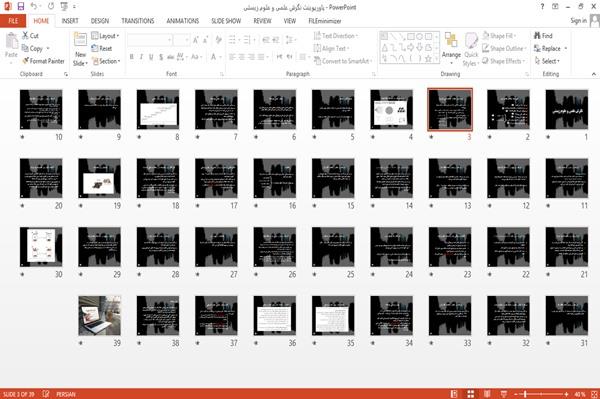Image resolution: width=600 pixels, height=399 pixels.
Task: Toggle text Shadow
Action: point(161,57)
